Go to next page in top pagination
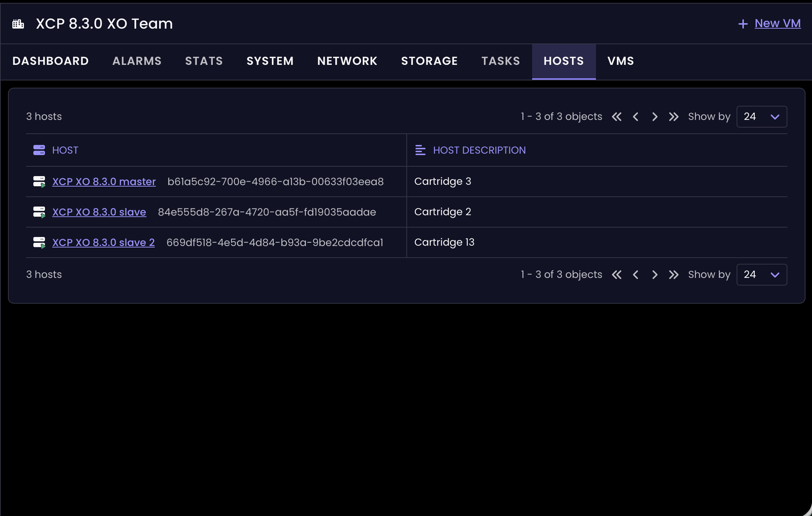 pyautogui.click(x=655, y=117)
